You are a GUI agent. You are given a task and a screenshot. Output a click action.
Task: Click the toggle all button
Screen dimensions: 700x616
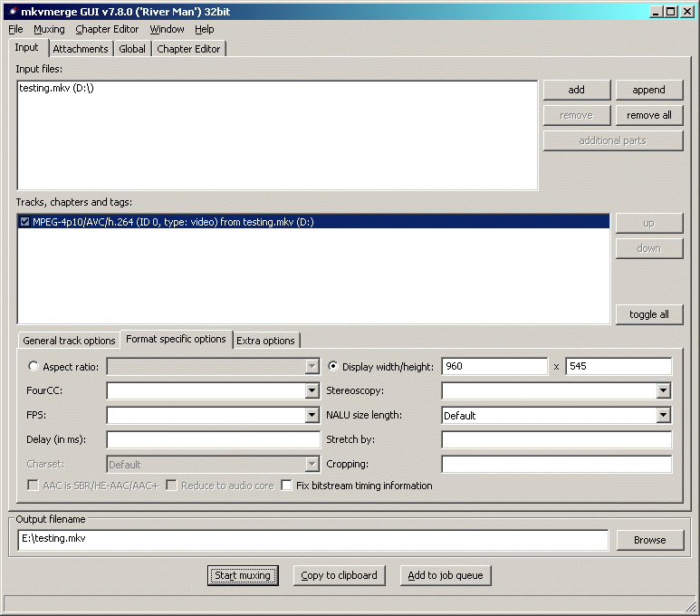coord(649,314)
